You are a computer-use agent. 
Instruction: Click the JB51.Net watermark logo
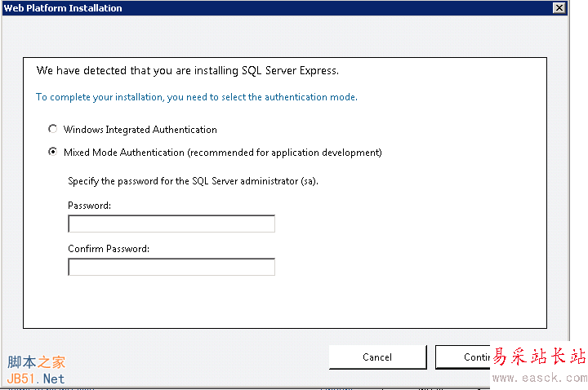click(x=36, y=379)
